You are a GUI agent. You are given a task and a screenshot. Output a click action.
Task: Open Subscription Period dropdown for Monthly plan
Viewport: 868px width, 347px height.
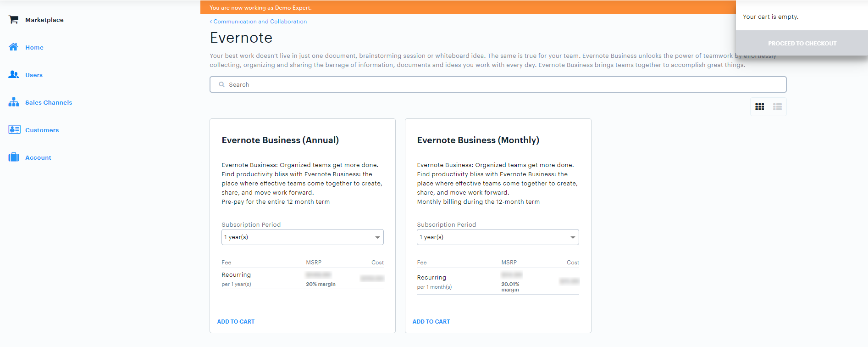(498, 237)
